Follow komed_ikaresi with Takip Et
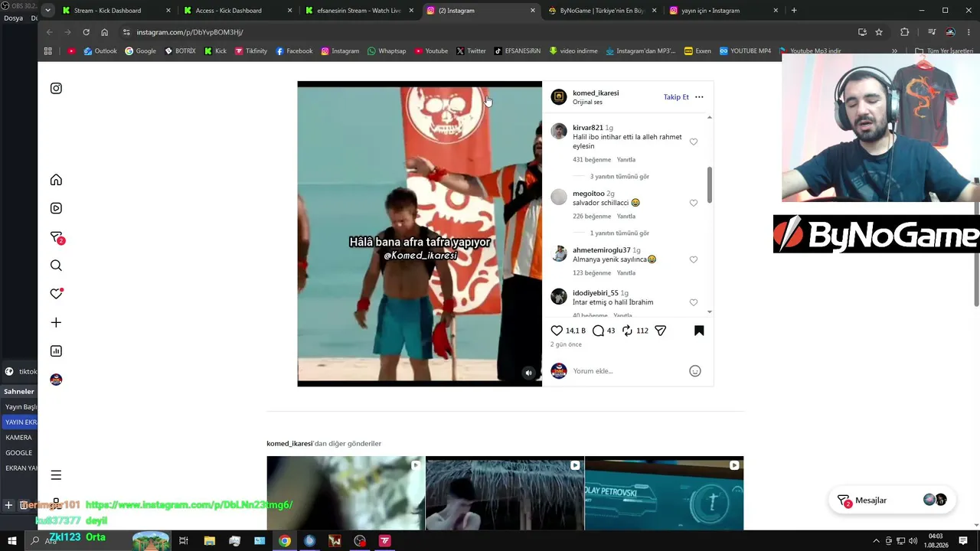This screenshot has height=551, width=980. click(676, 97)
